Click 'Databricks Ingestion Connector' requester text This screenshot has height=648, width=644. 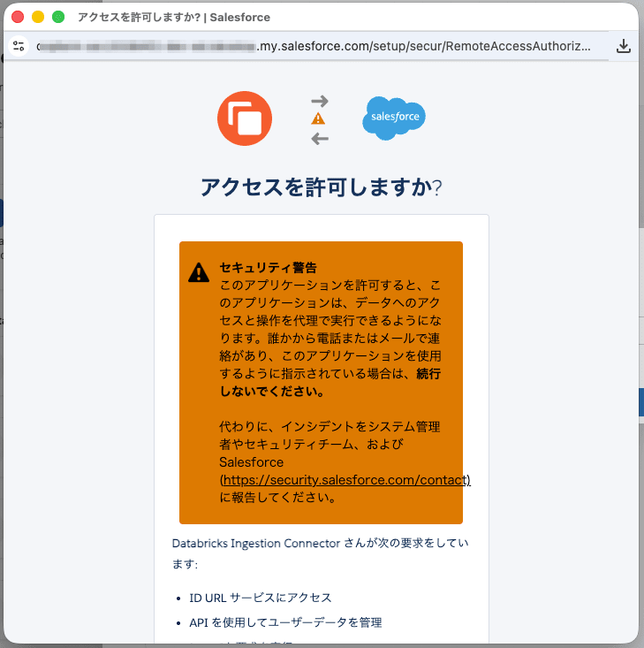coord(256,543)
